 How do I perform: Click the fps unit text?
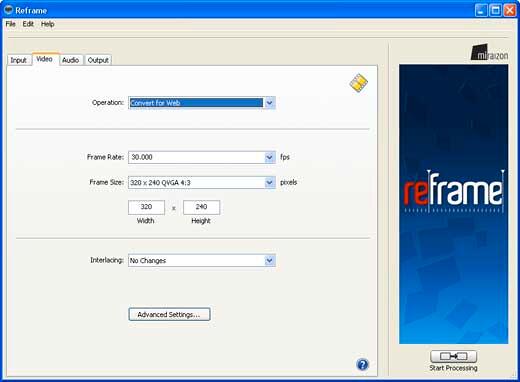click(285, 157)
